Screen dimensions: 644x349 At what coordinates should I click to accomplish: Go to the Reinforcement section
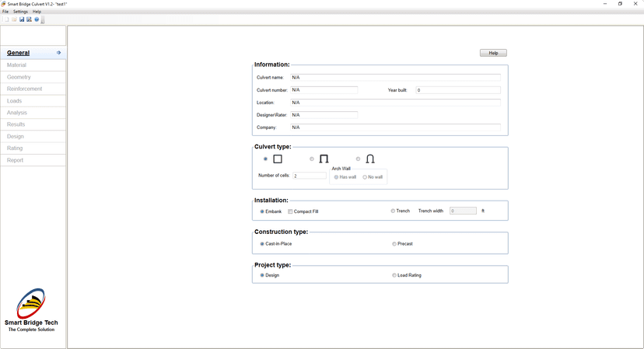click(x=24, y=89)
